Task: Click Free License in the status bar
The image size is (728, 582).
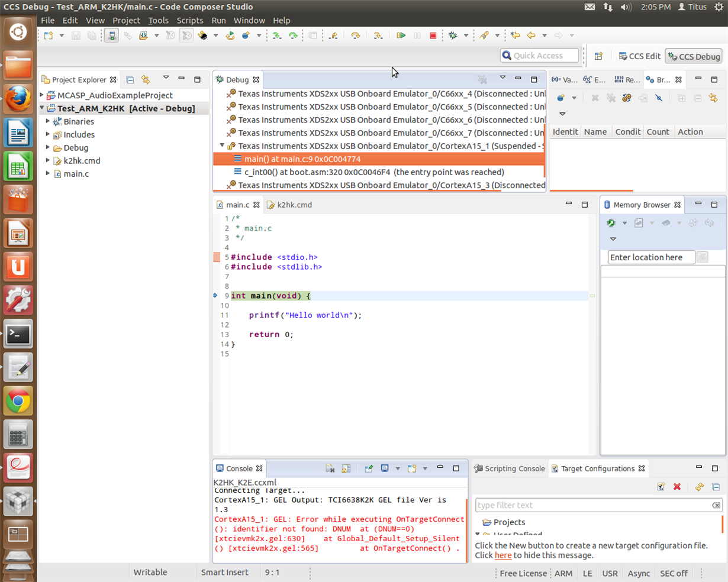Action: [x=523, y=573]
